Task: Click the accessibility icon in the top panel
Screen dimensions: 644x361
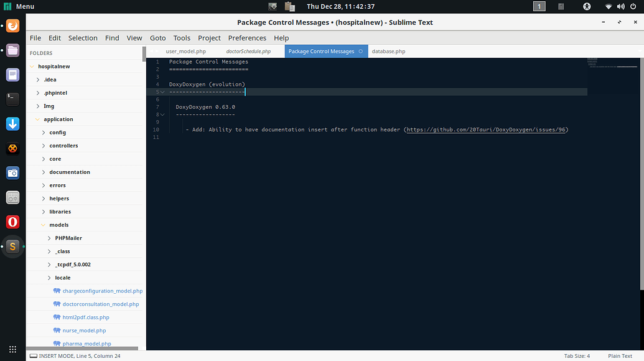Action: tap(587, 6)
